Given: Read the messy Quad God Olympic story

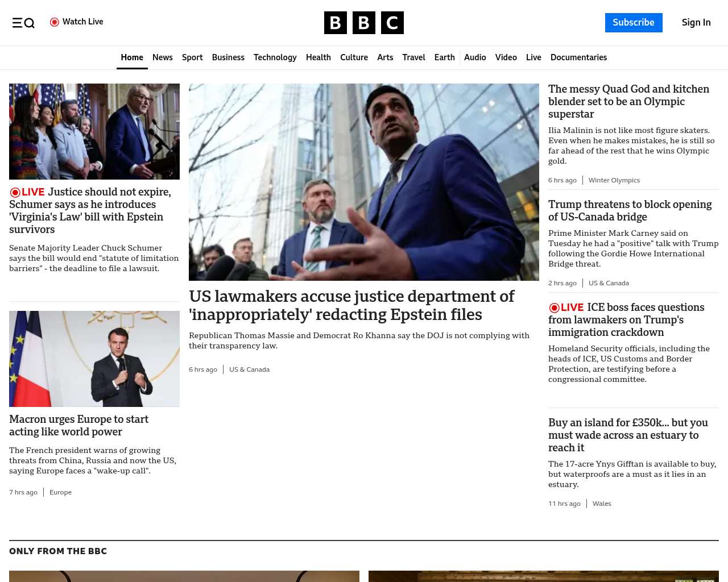Looking at the screenshot, I should (x=628, y=102).
